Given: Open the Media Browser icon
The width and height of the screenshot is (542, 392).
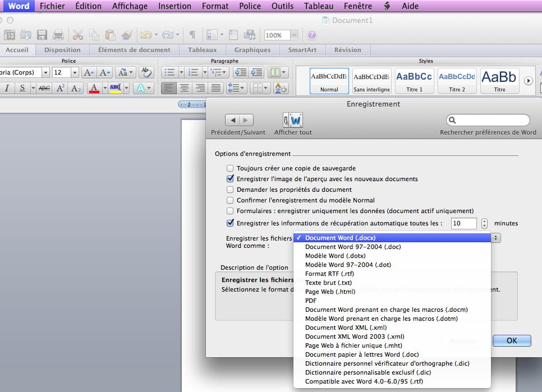Looking at the screenshot, I should [250, 35].
